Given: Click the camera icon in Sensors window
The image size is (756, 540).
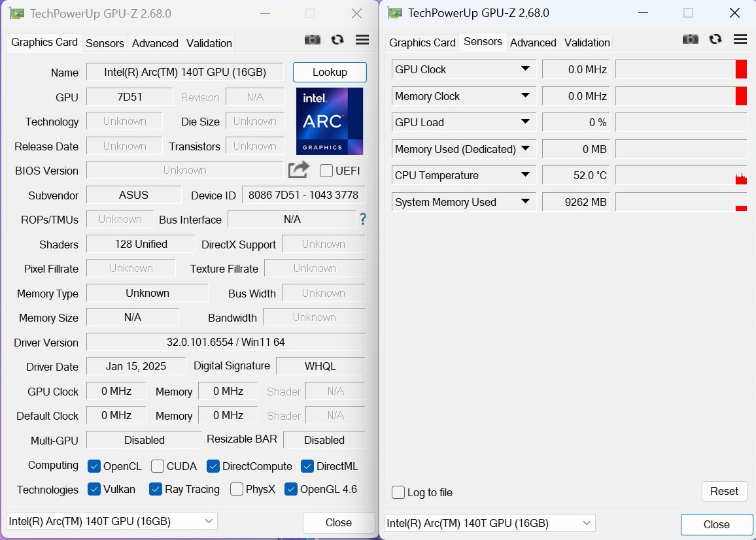Looking at the screenshot, I should click(x=691, y=39).
